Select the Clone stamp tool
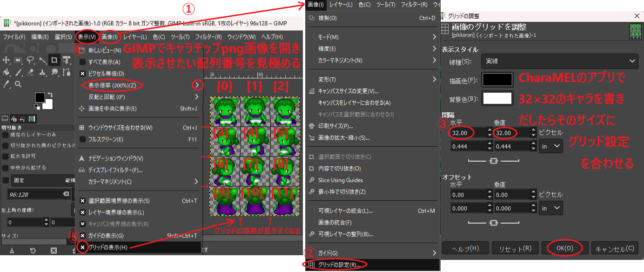Image resolution: width=644 pixels, height=272 pixels. coord(43,72)
